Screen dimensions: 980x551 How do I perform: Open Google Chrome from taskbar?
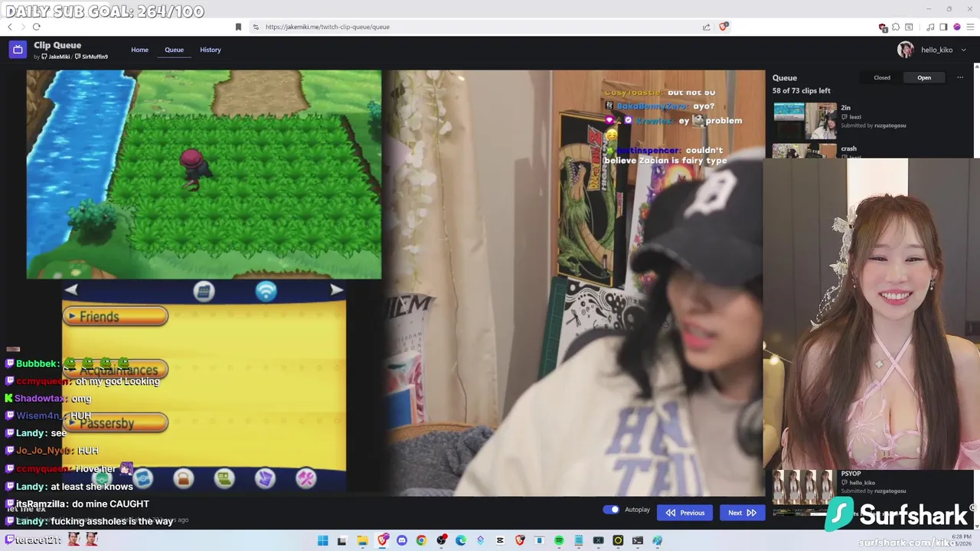(x=421, y=540)
